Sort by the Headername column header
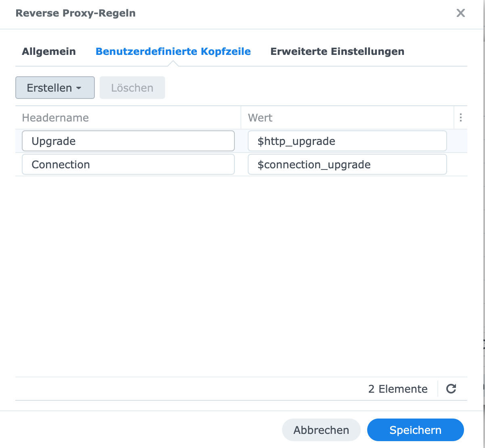This screenshot has width=485, height=448. [55, 118]
